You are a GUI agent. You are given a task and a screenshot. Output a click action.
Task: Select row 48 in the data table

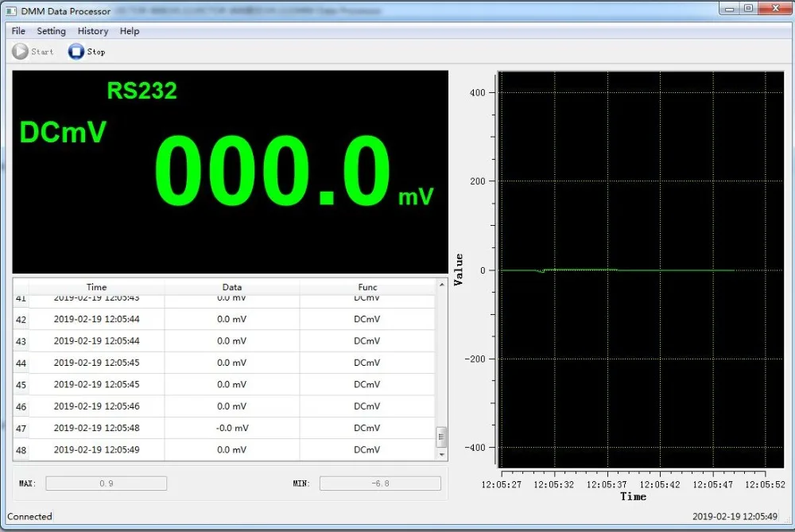coord(232,449)
